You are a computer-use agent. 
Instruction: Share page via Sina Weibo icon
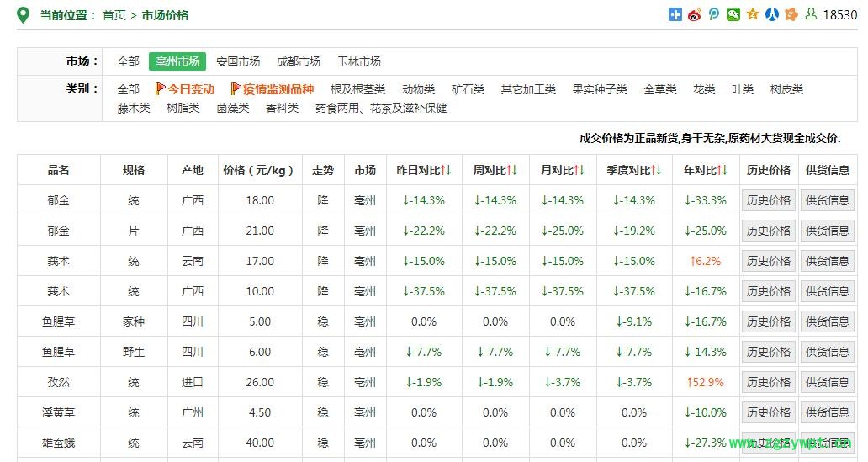694,14
